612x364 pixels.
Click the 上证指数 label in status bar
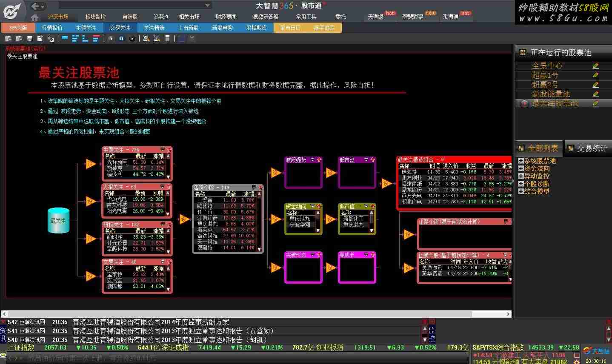tap(20, 347)
